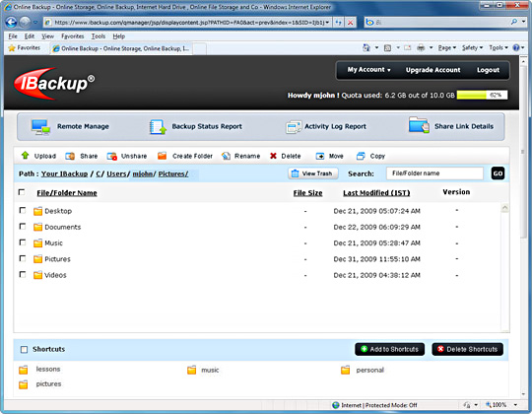
Task: Tick the Documents folder checkbox
Action: coord(23,226)
